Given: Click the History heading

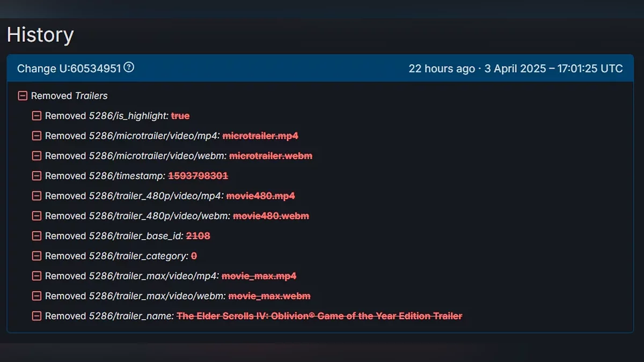Looking at the screenshot, I should click(x=40, y=35).
